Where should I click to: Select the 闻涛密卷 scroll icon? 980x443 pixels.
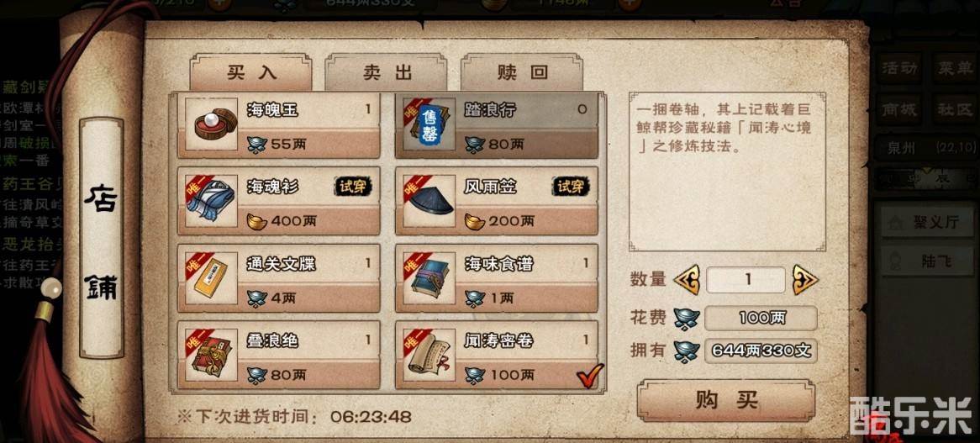(429, 354)
